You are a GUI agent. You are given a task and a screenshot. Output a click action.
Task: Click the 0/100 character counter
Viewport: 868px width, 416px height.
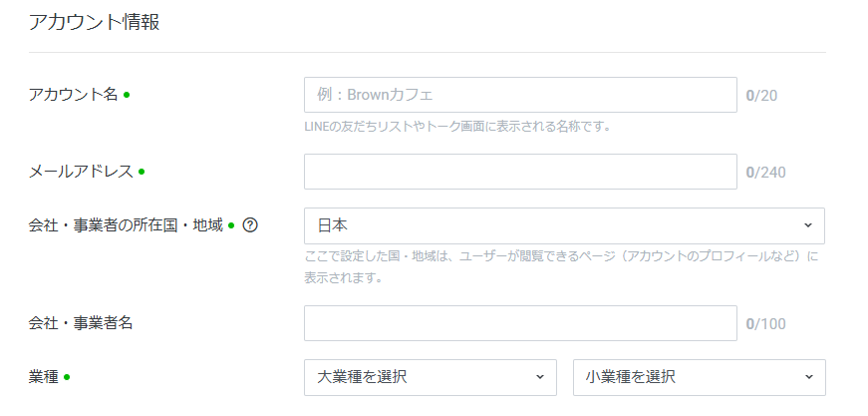[765, 323]
